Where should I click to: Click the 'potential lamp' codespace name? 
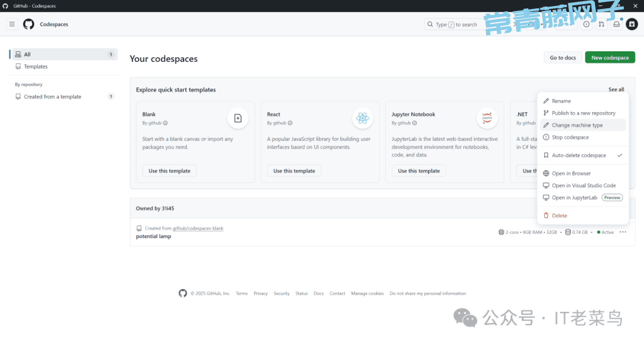click(154, 237)
